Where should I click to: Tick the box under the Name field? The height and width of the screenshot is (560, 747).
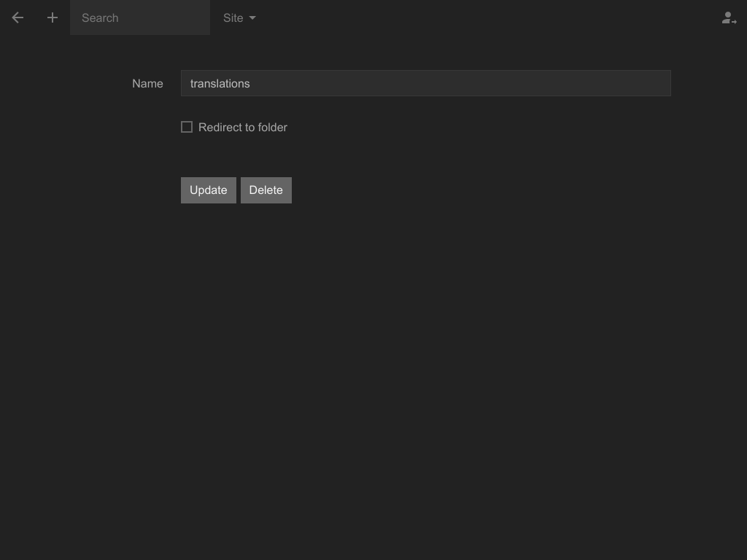(187, 127)
